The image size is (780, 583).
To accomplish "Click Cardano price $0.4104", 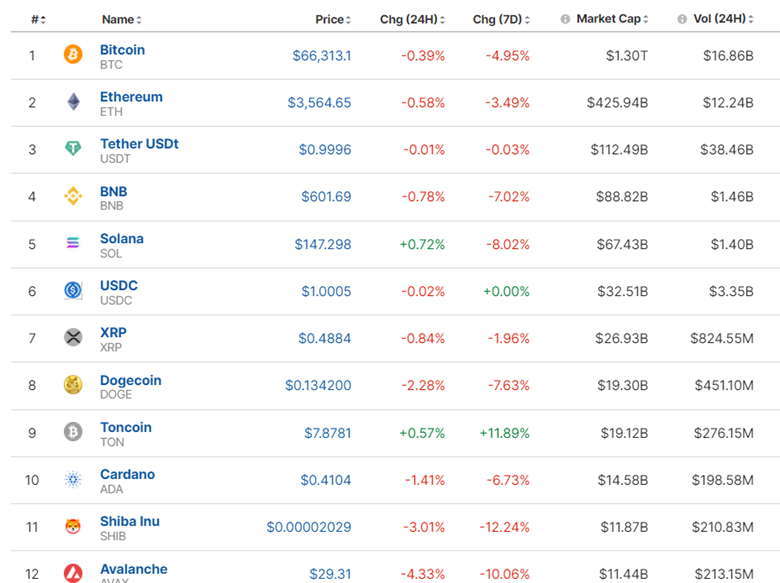I will tap(326, 480).
